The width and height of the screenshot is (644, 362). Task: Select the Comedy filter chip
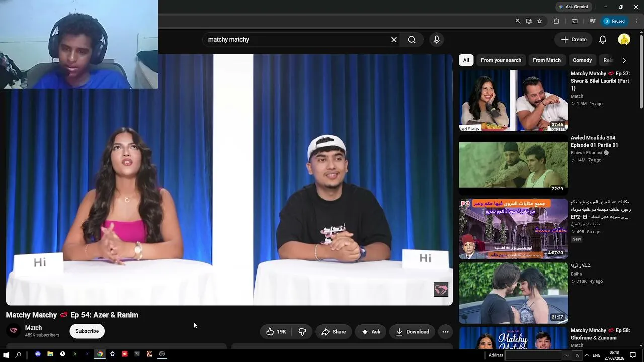coord(582,60)
